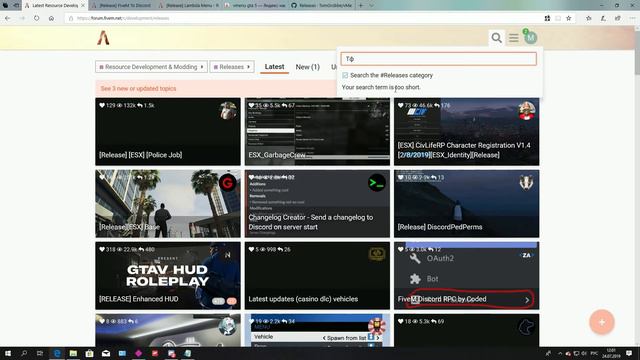Close the Latest Resource Development tab

(83, 6)
